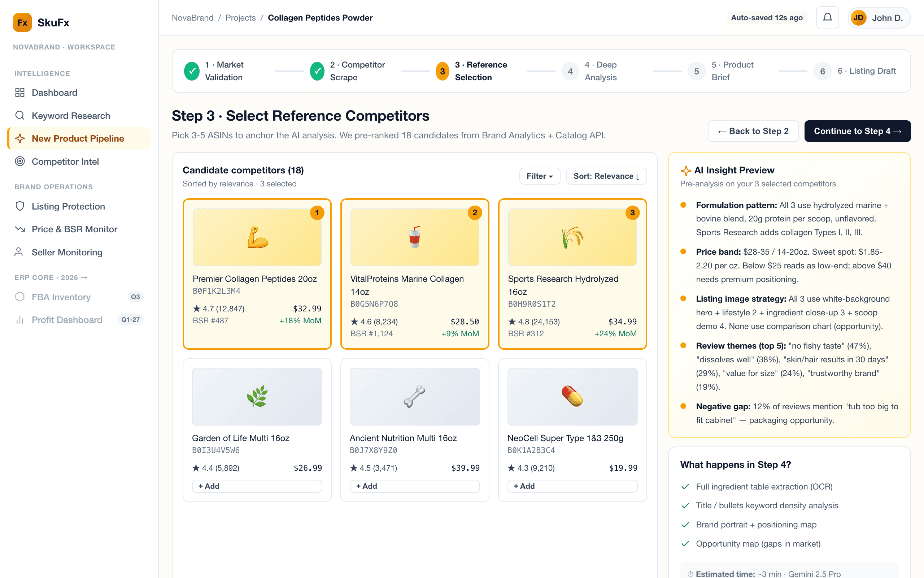Click Ancient Nutrition bone thumbnail
The width and height of the screenshot is (924, 578).
[x=414, y=396]
